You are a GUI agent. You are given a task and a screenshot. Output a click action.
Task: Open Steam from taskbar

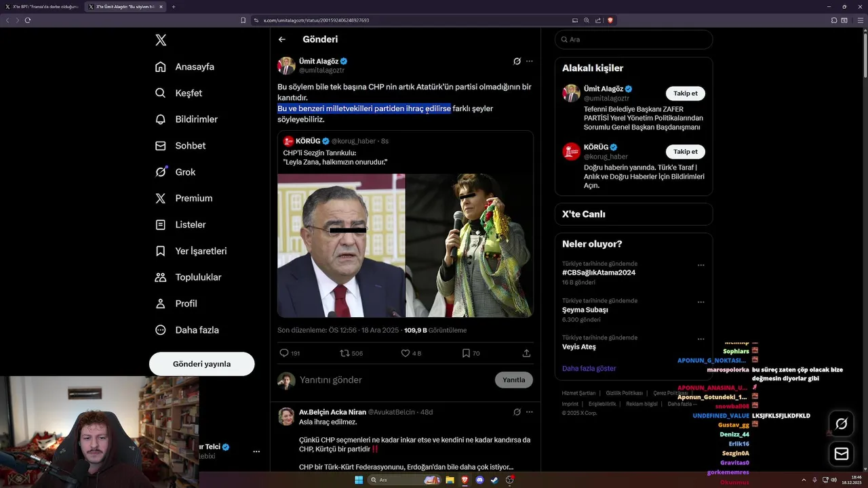494,480
